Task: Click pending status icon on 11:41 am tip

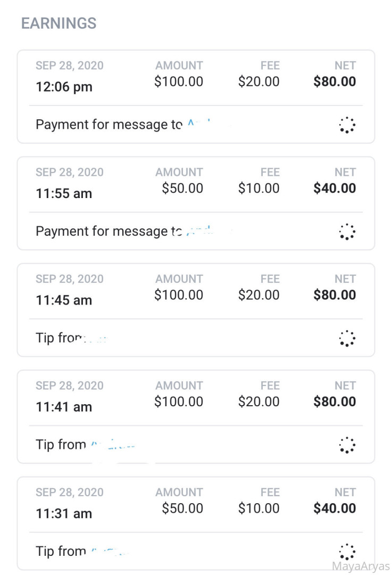Action: [x=347, y=445]
